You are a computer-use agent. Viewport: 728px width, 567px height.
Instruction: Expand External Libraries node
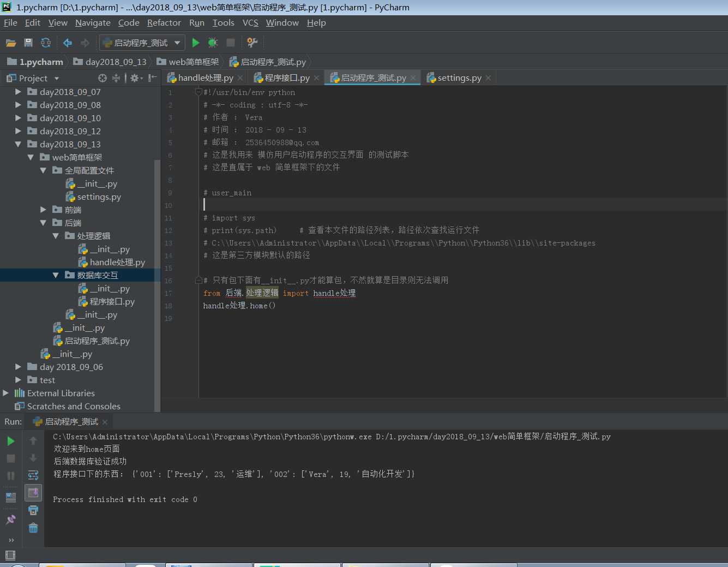point(5,393)
